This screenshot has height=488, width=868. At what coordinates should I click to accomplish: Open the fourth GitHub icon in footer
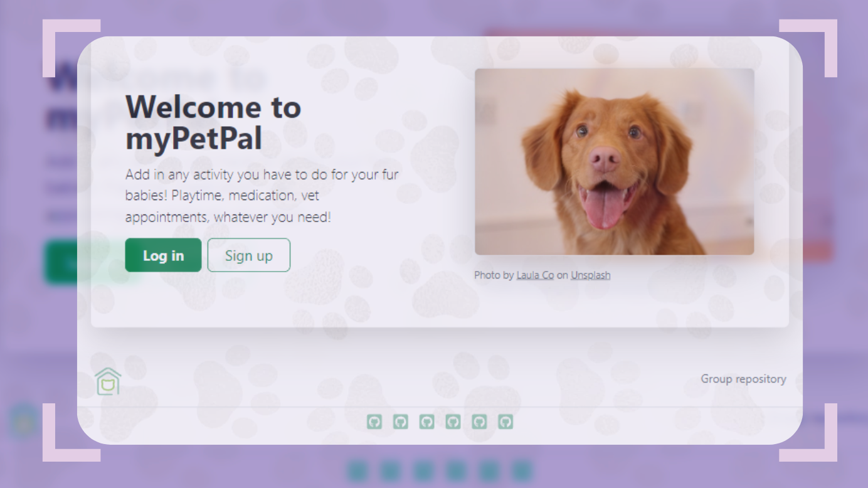pyautogui.click(x=453, y=422)
